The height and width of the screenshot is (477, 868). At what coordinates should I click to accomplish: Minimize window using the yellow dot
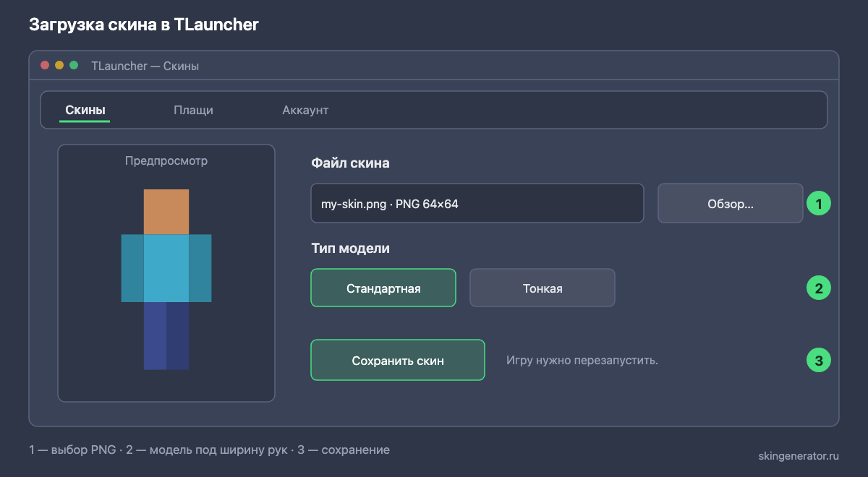pos(59,65)
